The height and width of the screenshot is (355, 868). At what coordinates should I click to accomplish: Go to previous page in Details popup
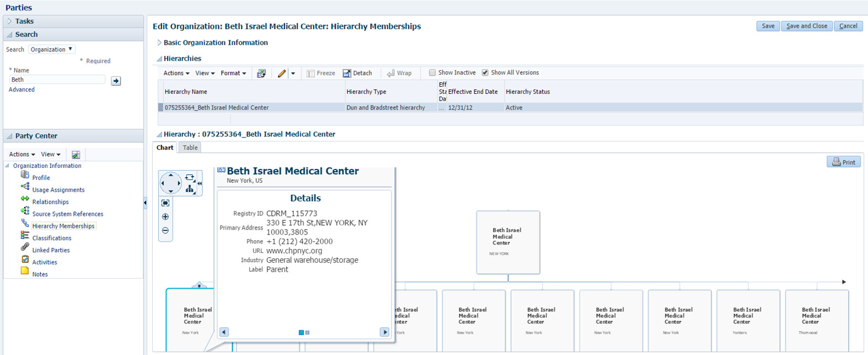click(x=224, y=332)
